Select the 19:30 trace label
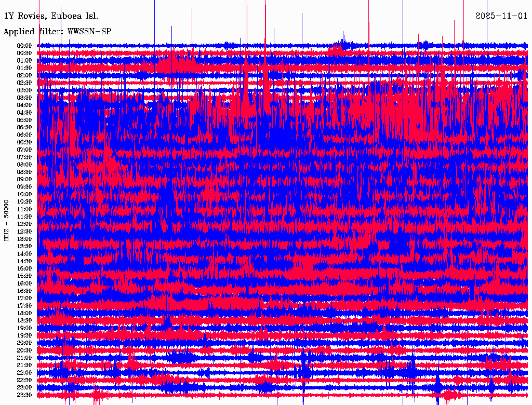This screenshot has width=532, height=405. point(25,335)
